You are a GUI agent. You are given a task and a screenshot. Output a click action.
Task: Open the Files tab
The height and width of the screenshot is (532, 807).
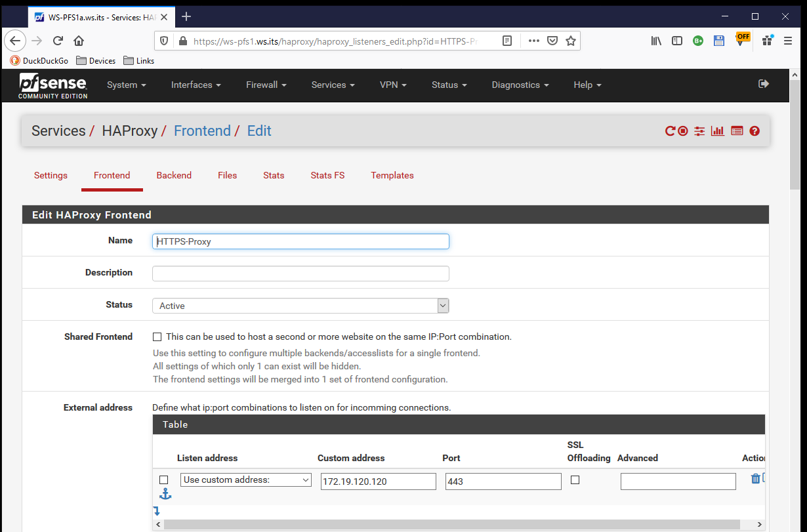tap(228, 175)
